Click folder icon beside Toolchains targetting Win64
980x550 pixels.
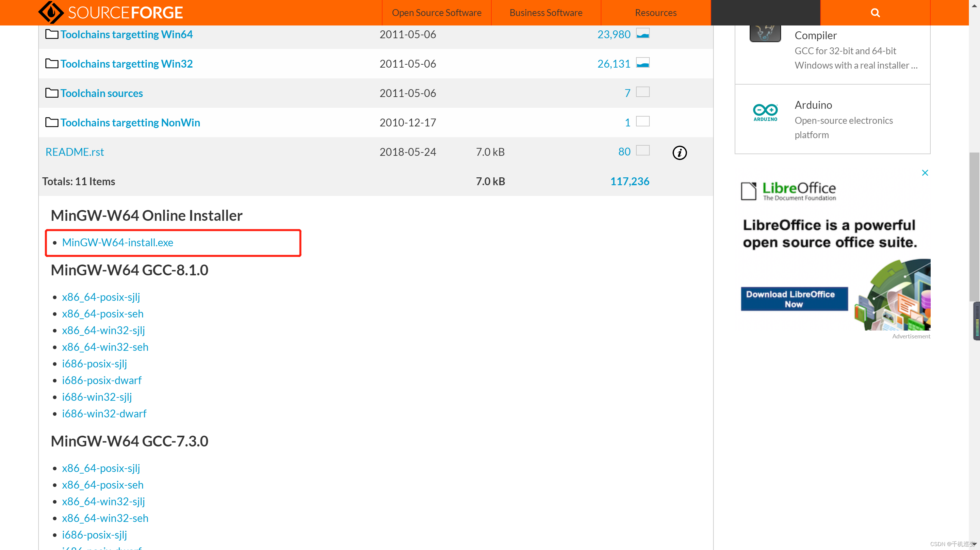tap(52, 34)
